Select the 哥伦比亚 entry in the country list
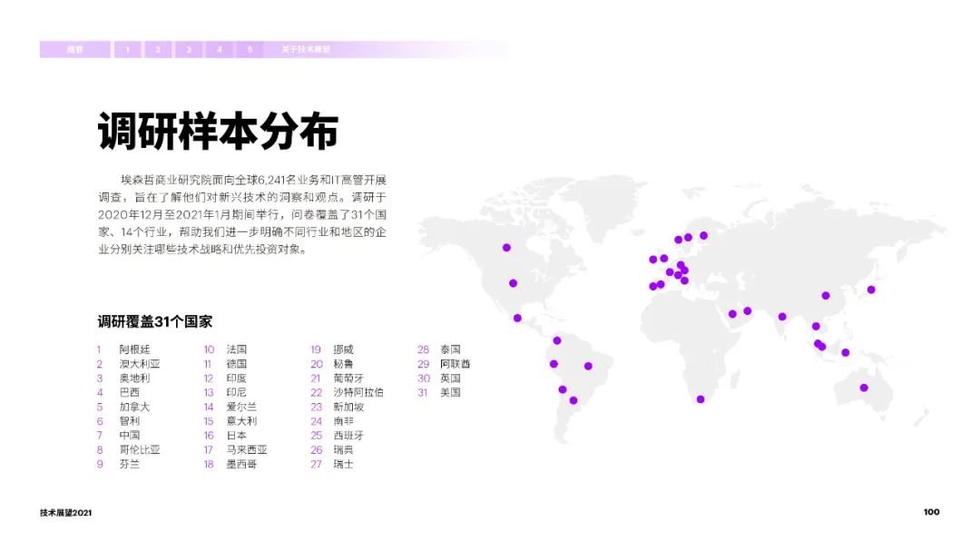Viewport: 980px width, 551px height. pos(140,449)
